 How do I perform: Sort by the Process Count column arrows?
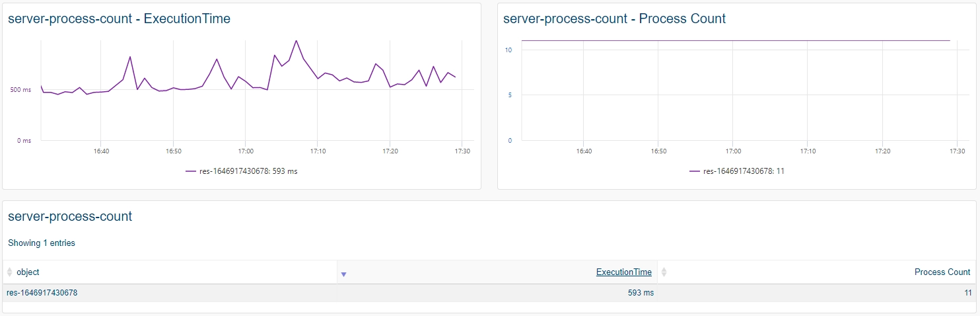(x=664, y=272)
